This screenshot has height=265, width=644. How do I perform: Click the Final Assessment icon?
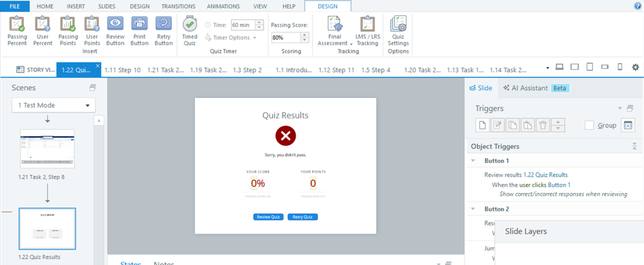335,23
